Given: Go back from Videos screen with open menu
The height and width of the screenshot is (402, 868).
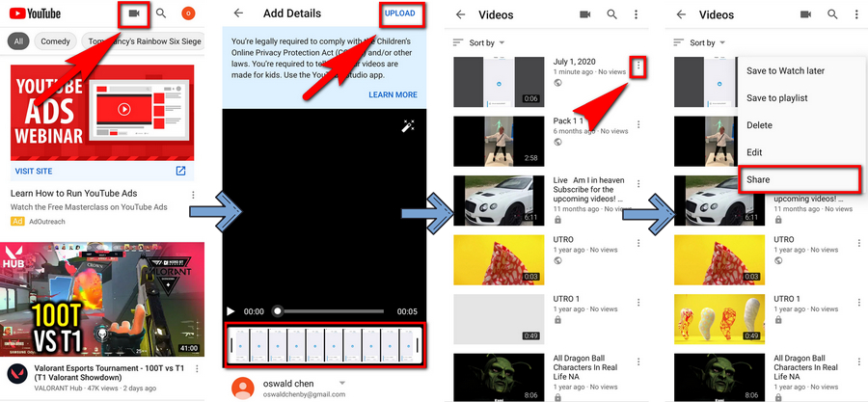Looking at the screenshot, I should (681, 14).
